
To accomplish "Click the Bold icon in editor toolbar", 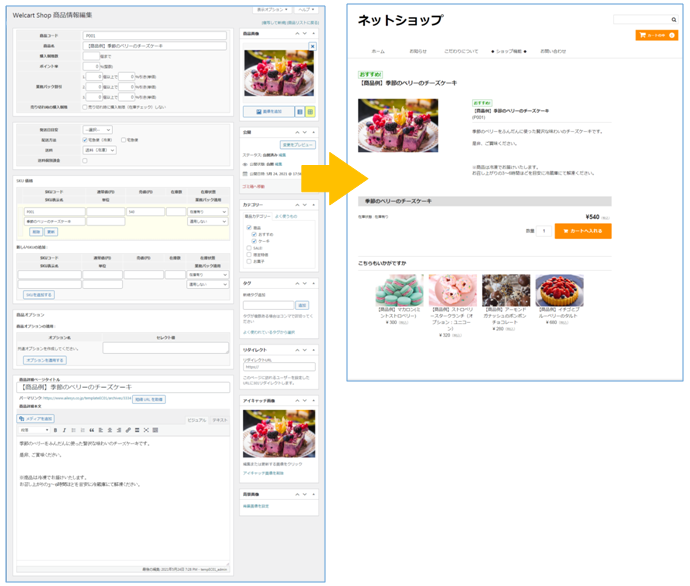I will click(55, 430).
